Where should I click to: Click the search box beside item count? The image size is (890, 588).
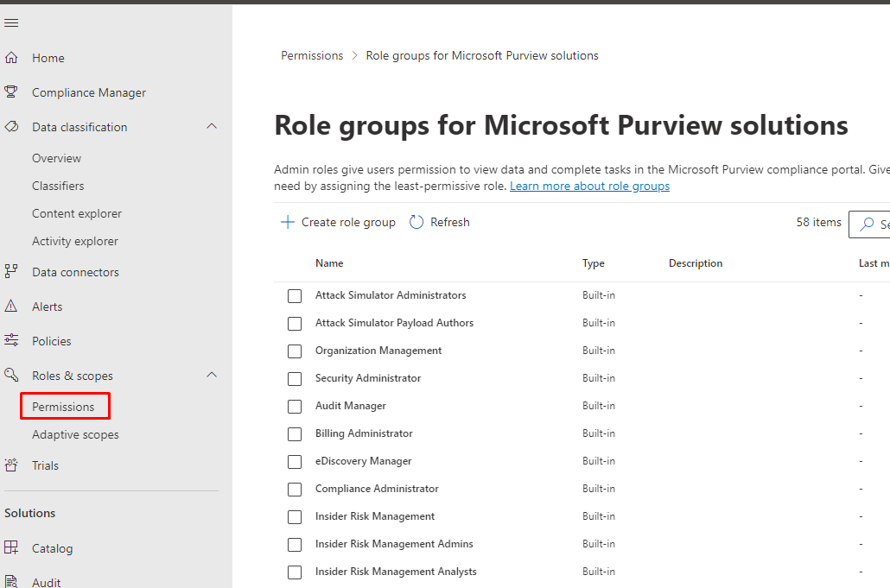tap(871, 224)
